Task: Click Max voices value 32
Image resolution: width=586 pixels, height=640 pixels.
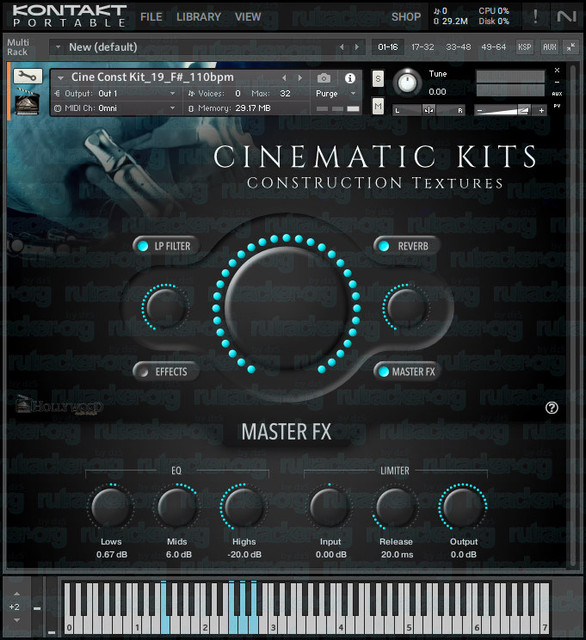Action: point(285,93)
